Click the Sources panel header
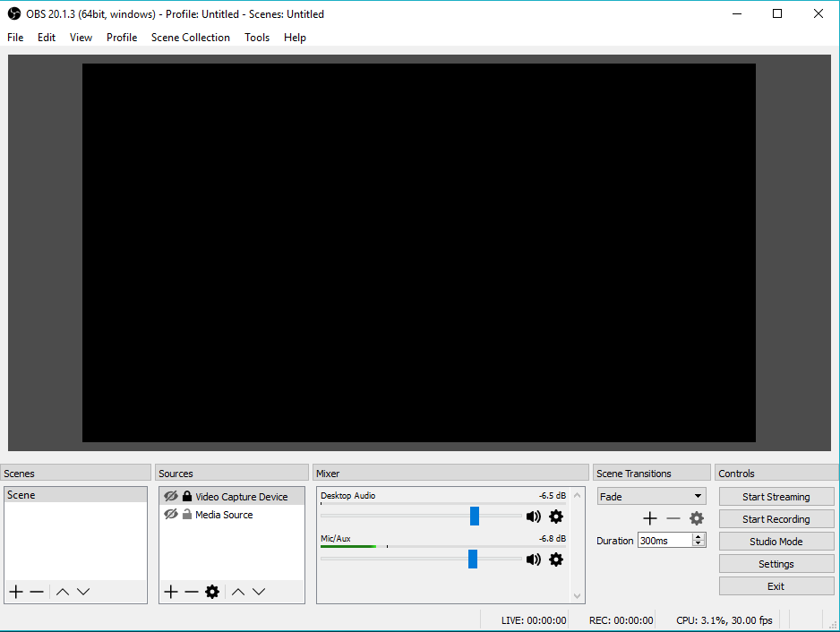 [x=231, y=473]
